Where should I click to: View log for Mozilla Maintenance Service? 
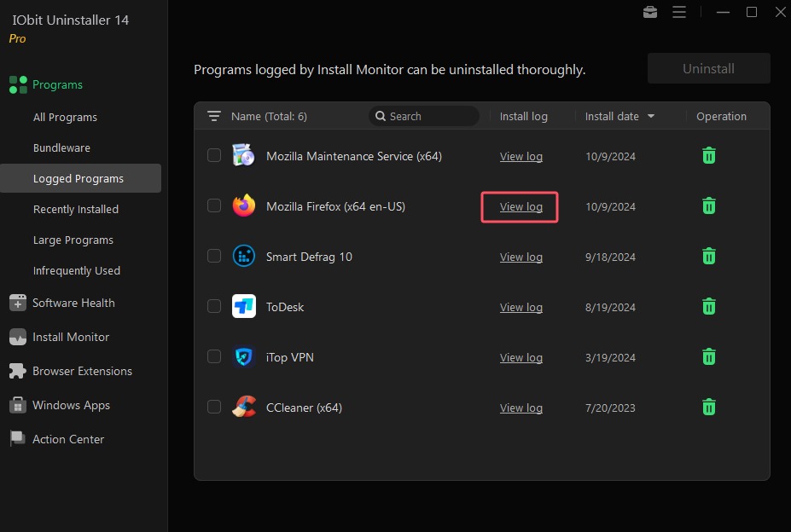(x=521, y=156)
